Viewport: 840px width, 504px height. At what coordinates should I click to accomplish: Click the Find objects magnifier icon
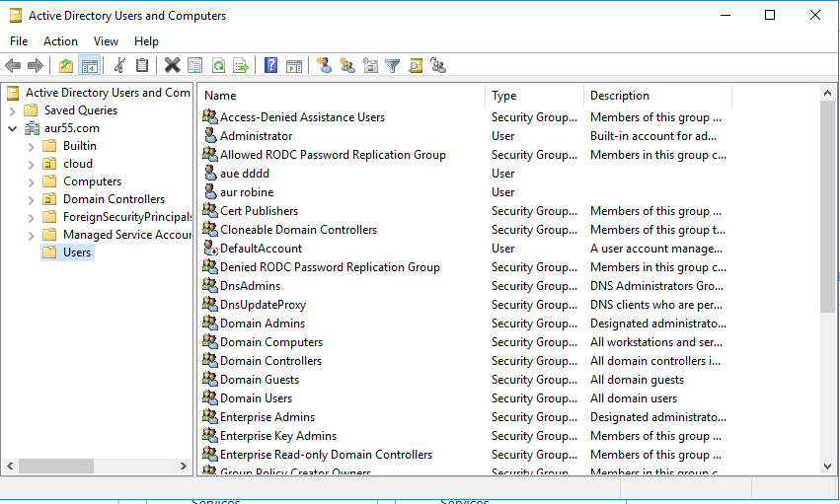(416, 66)
